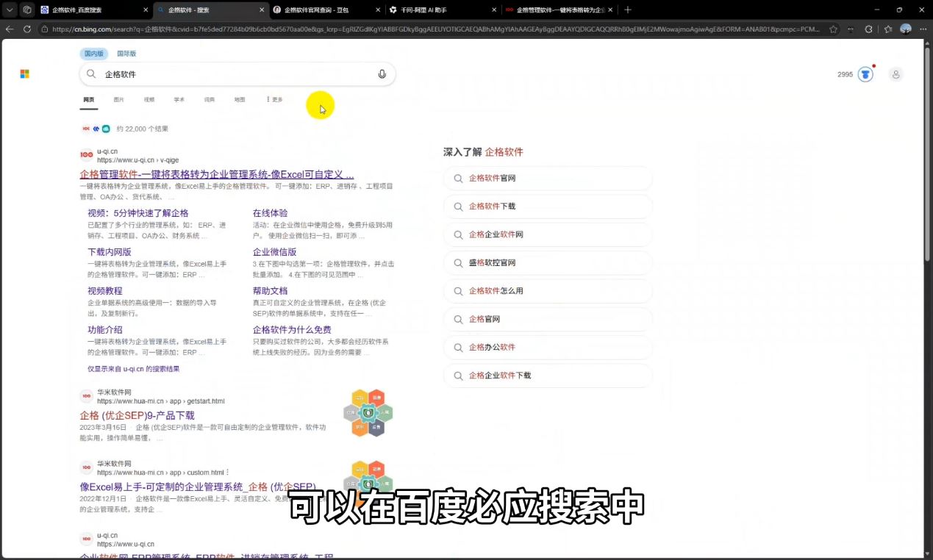Screen dimensions: 933x560
Task: Select the 学术 results tab
Action: coord(179,99)
